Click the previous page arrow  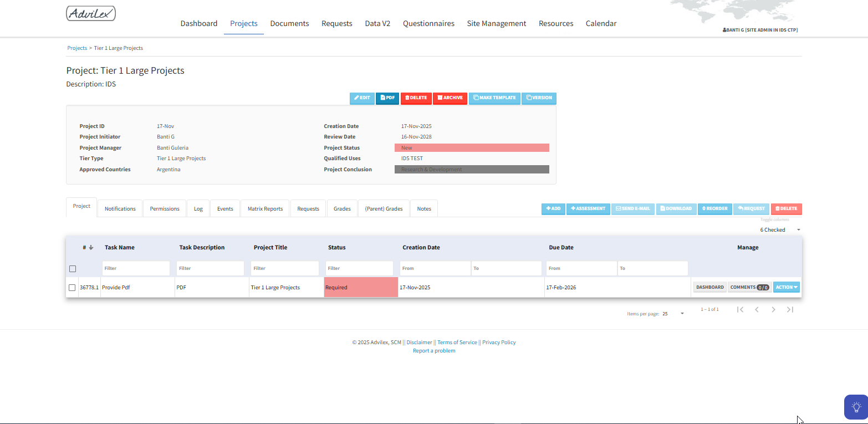click(757, 309)
